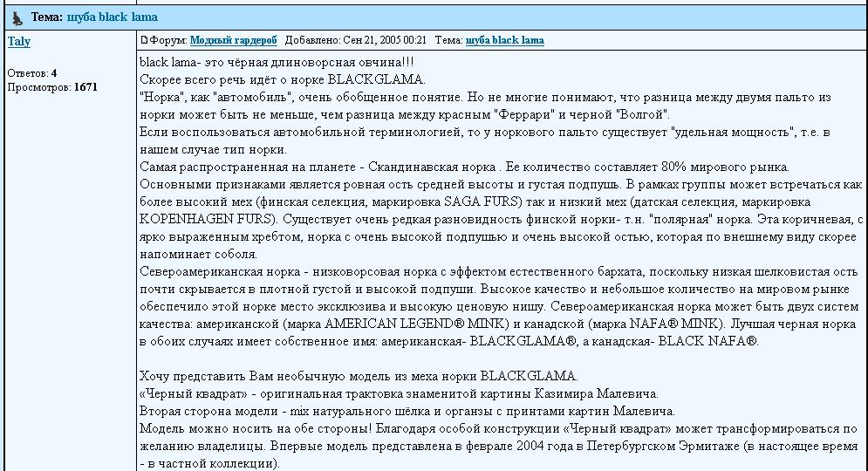
Task: Open the "шуба black lama" topic header link
Action: pos(113,17)
